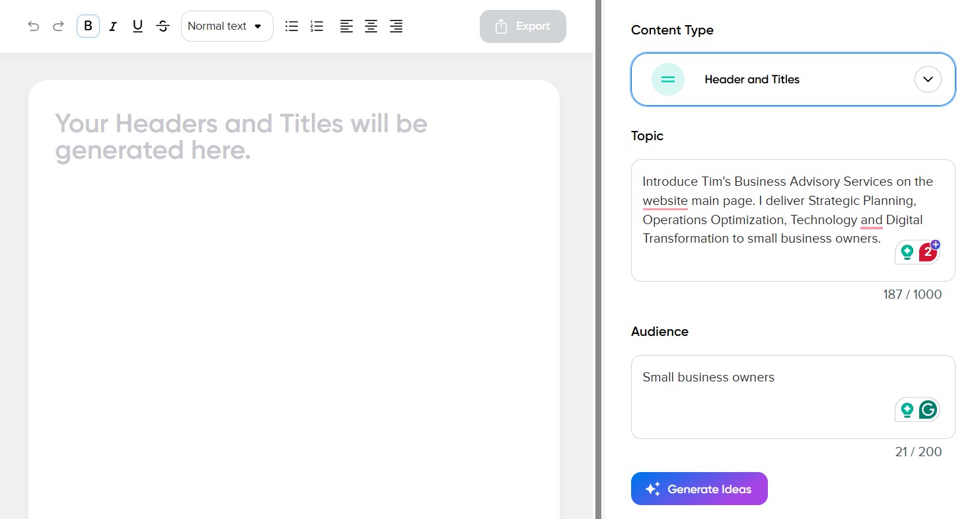Insert a numbered list
Screen dimensions: 980x519
(x=317, y=26)
